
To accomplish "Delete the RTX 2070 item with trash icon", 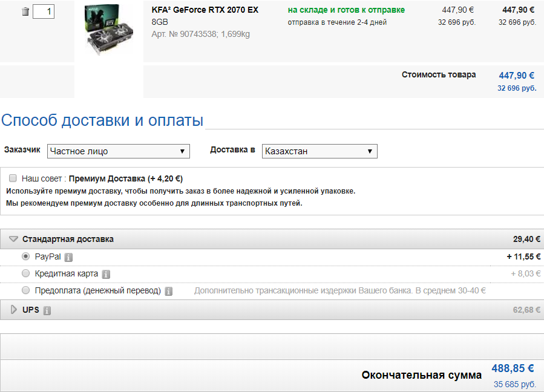I will tap(25, 11).
